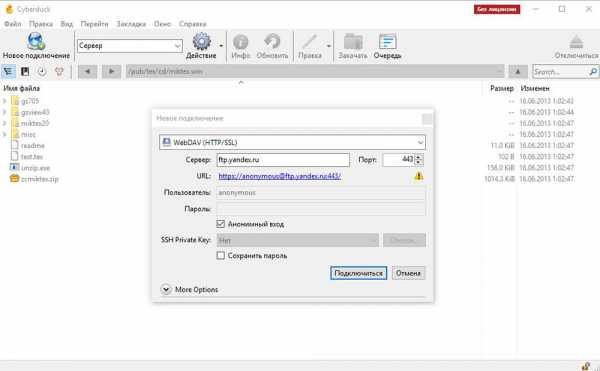Close the Новое подключение dialog
This screenshot has height=371, width=600.
427,119
